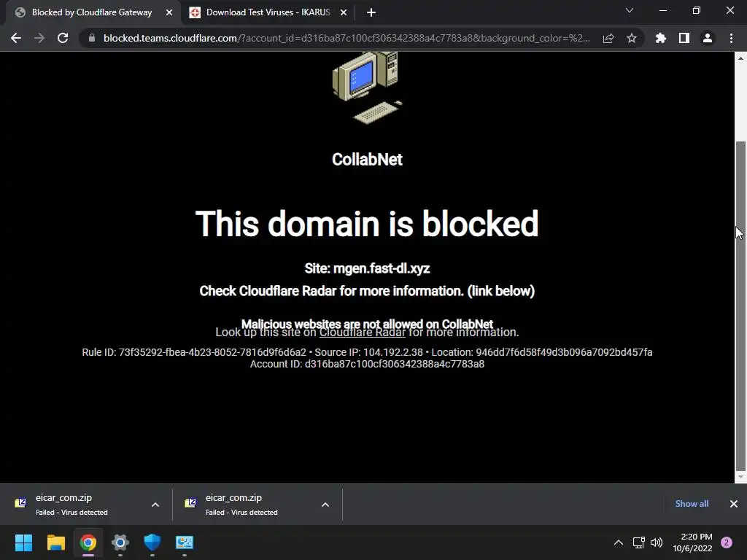Screen dimensions: 747x560
Task: Click the retro computer logo image
Action: click(368, 88)
